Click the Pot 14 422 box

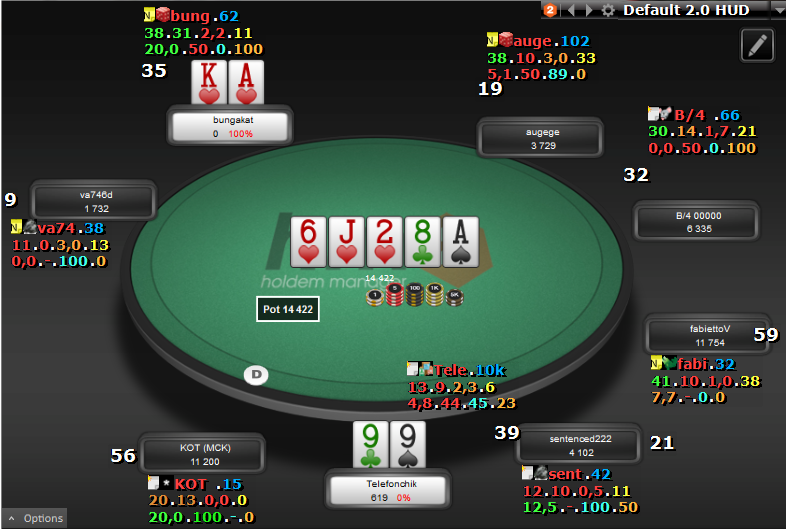(x=288, y=309)
